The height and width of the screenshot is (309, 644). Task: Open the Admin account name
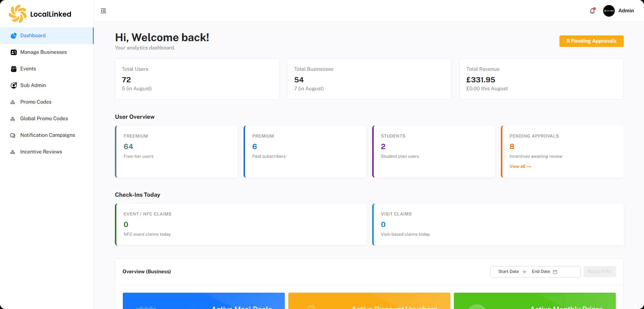point(626,11)
